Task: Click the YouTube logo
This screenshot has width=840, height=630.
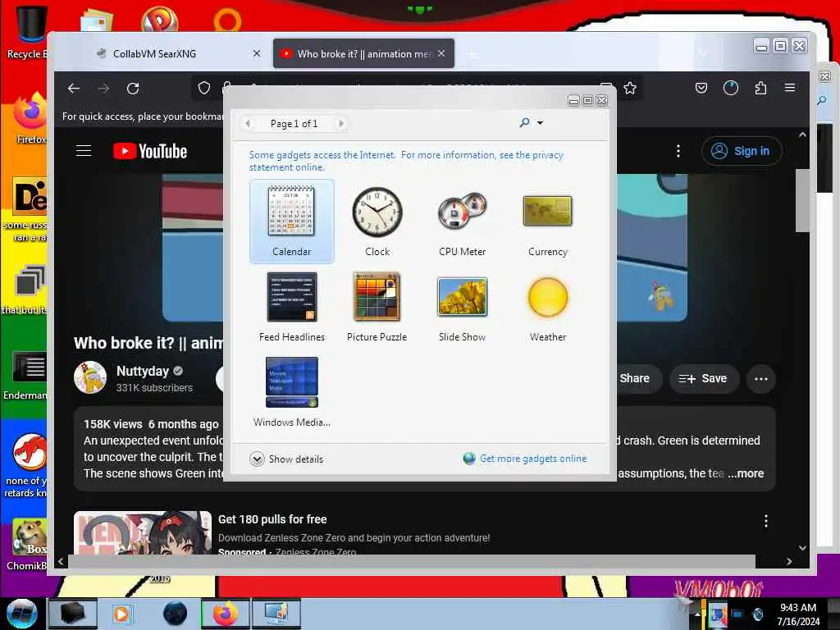Action: (x=150, y=151)
